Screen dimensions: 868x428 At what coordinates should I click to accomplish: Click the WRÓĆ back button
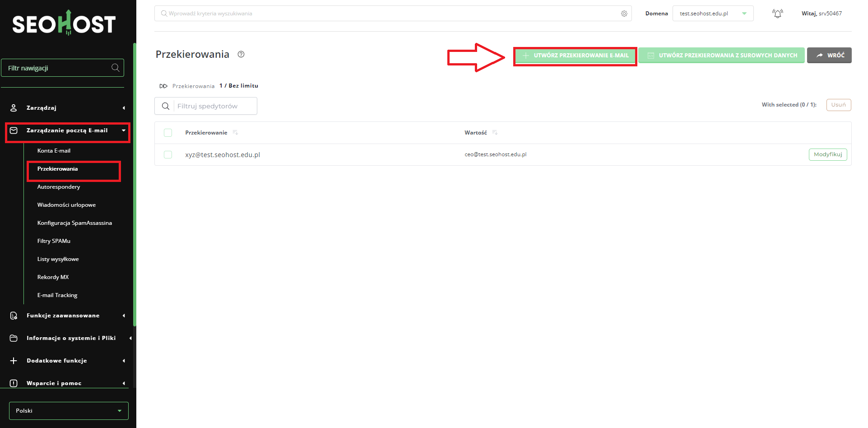pos(829,56)
